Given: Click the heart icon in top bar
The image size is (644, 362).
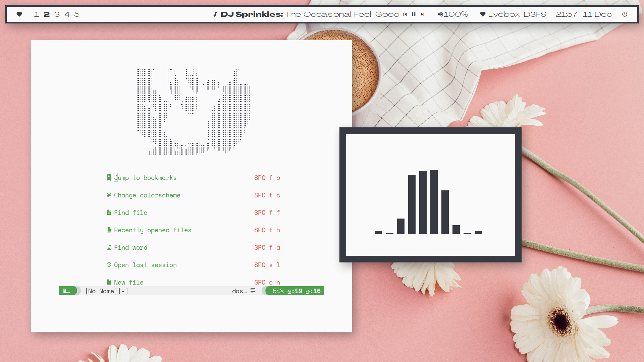Looking at the screenshot, I should click(x=19, y=14).
